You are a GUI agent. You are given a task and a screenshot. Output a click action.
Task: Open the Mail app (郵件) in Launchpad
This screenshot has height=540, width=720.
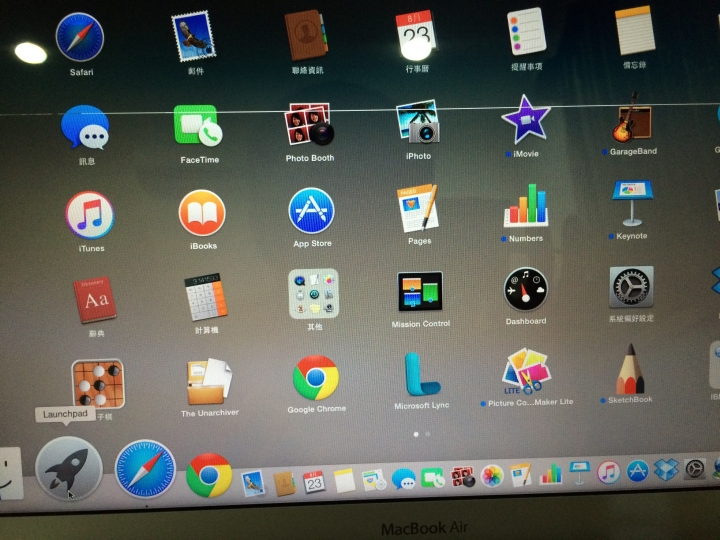(x=193, y=37)
